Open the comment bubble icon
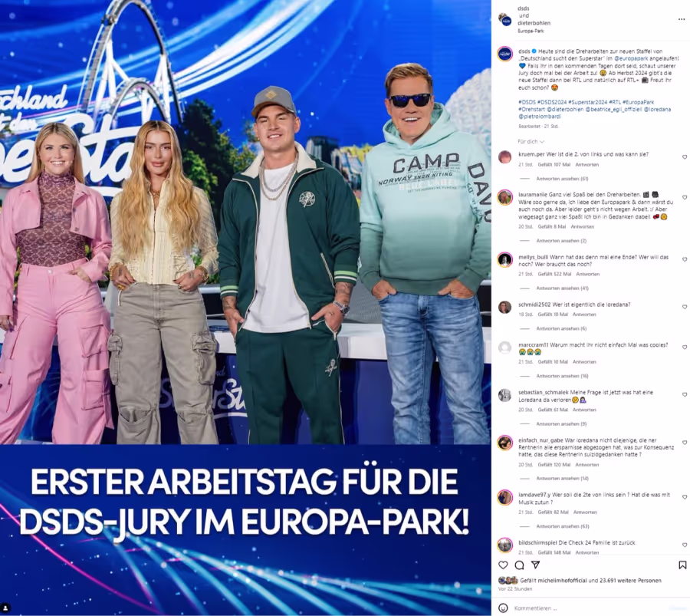The image size is (690, 616). coord(519,565)
